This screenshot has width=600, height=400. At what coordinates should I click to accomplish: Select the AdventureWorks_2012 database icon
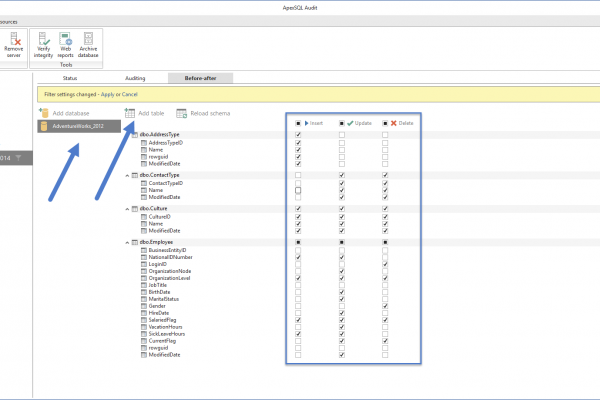pos(44,126)
